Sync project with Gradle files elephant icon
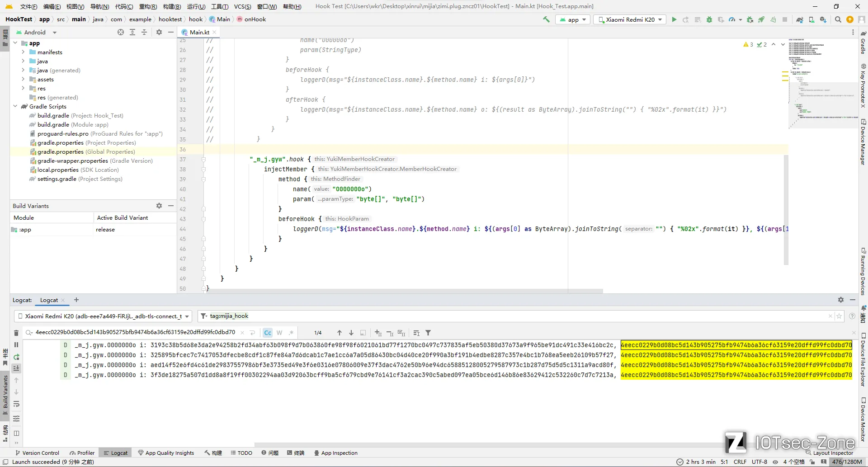Image resolution: width=868 pixels, height=467 pixels. 800,19
